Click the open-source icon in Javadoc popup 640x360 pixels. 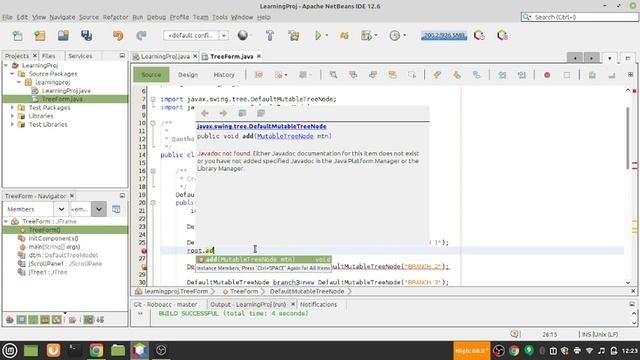click(x=261, y=113)
